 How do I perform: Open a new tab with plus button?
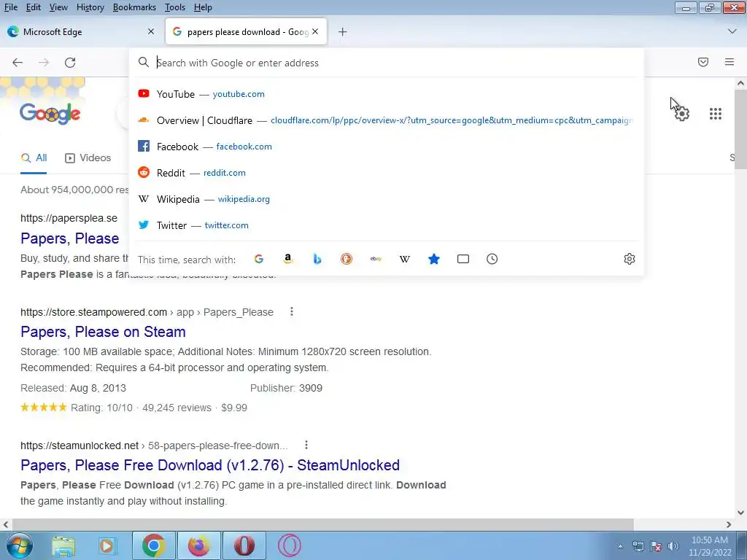(343, 32)
